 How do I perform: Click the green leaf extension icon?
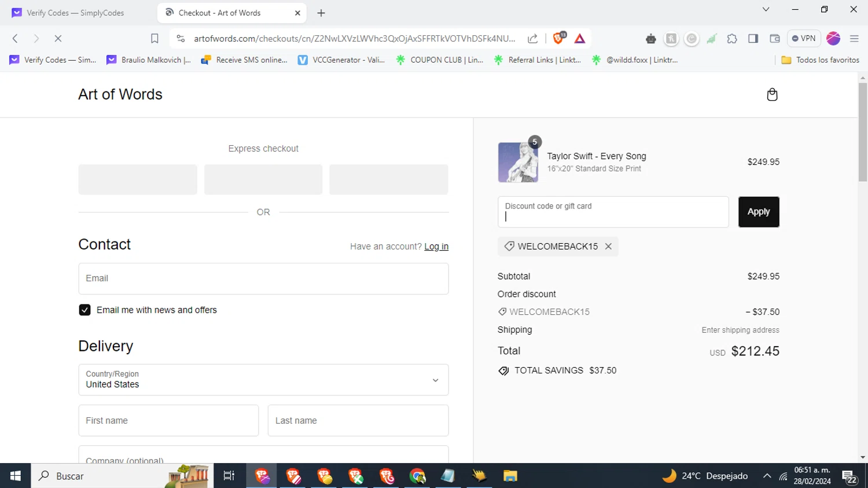[712, 39]
